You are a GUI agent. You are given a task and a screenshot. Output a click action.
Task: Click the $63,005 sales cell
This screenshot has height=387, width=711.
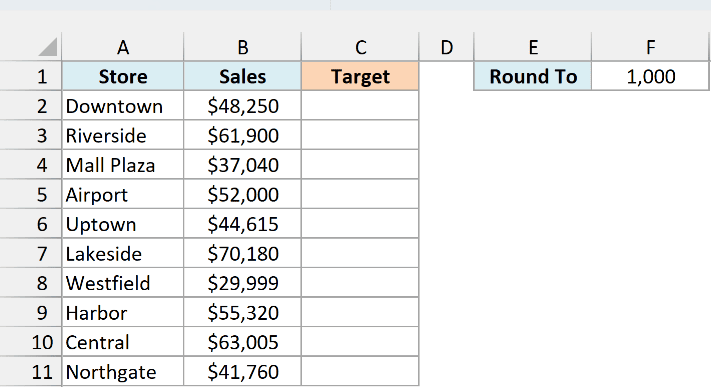(x=243, y=342)
